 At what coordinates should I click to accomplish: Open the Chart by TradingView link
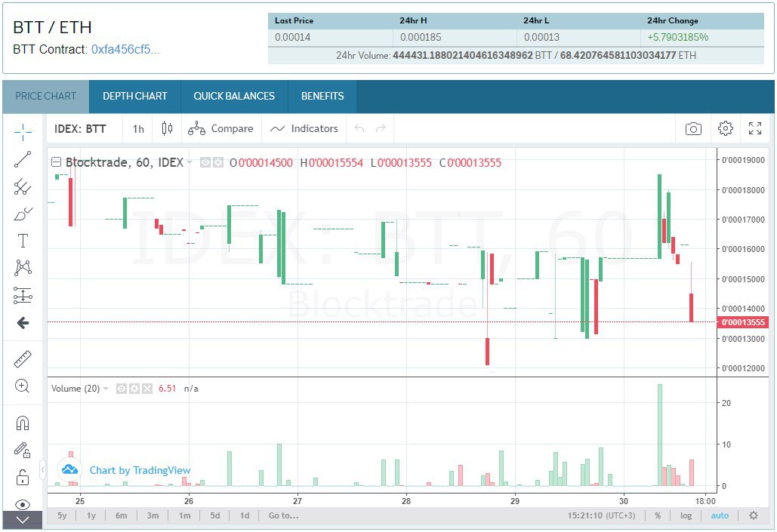pyautogui.click(x=140, y=470)
